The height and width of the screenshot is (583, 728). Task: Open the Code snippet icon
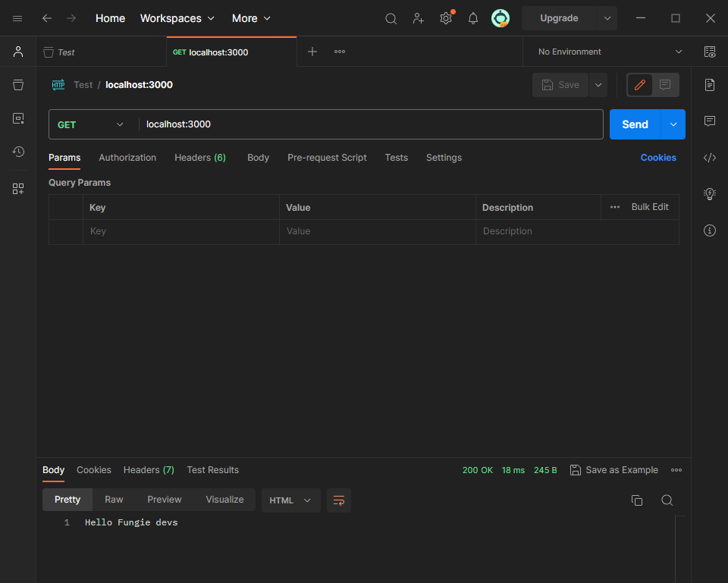(x=710, y=158)
